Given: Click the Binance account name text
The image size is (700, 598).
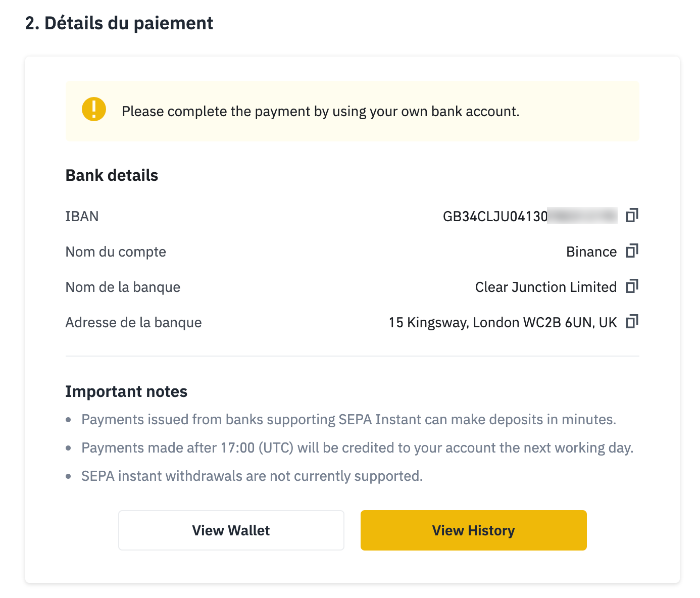Looking at the screenshot, I should pyautogui.click(x=591, y=252).
